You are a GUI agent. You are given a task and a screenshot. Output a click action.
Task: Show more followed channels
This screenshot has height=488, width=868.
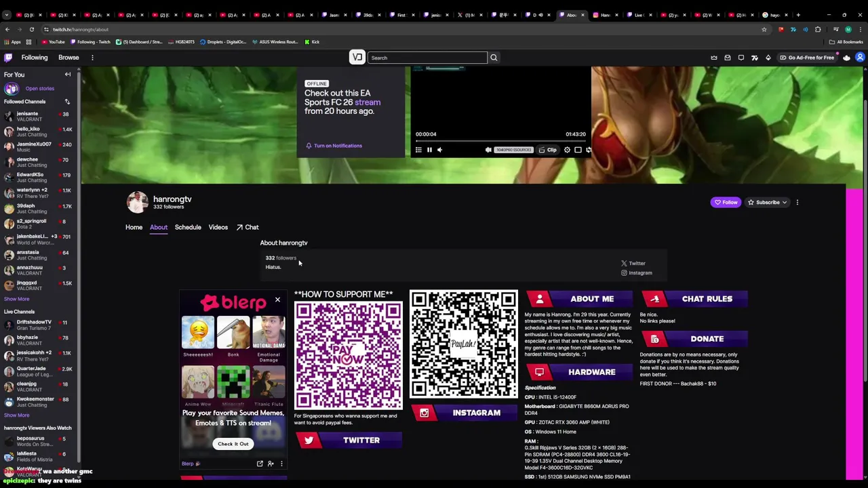click(x=16, y=299)
